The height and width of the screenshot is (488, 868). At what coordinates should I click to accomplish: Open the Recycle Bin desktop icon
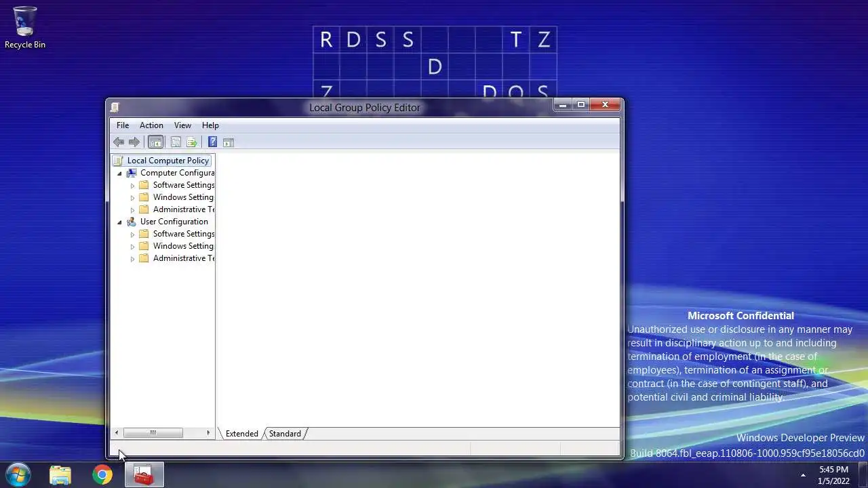point(25,28)
